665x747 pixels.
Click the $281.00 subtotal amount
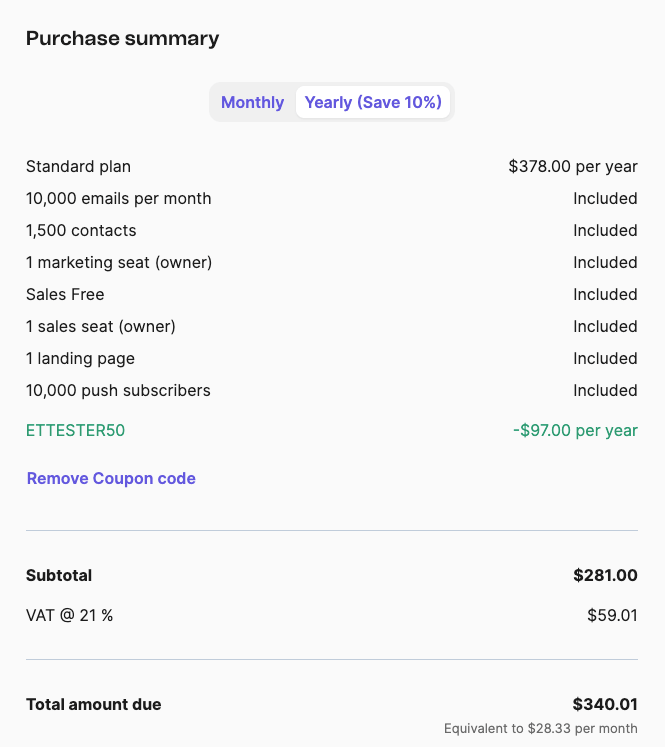605,575
